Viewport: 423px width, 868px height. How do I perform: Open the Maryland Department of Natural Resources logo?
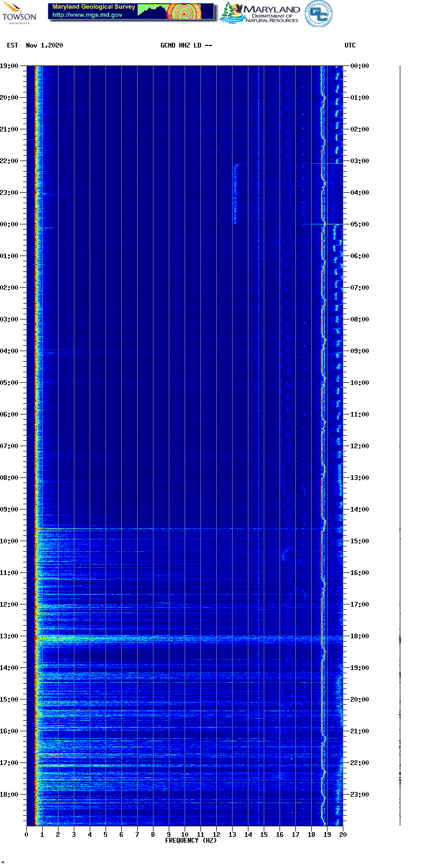(261, 13)
